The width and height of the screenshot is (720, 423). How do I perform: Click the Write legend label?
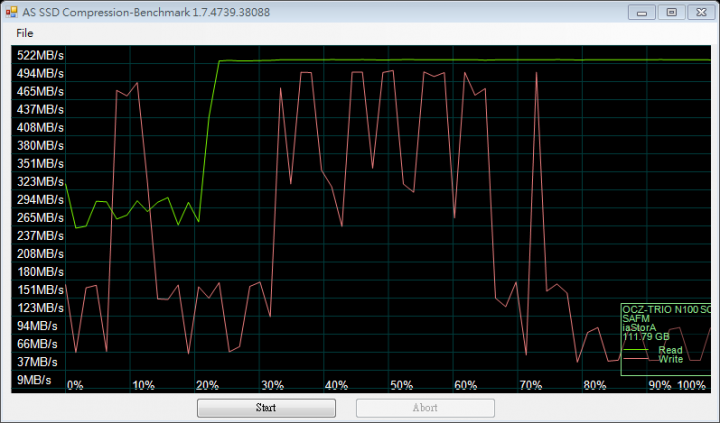pyautogui.click(x=671, y=359)
